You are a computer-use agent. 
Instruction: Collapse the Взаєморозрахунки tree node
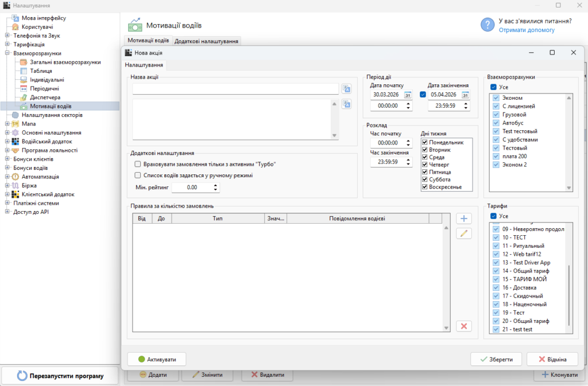pos(7,53)
